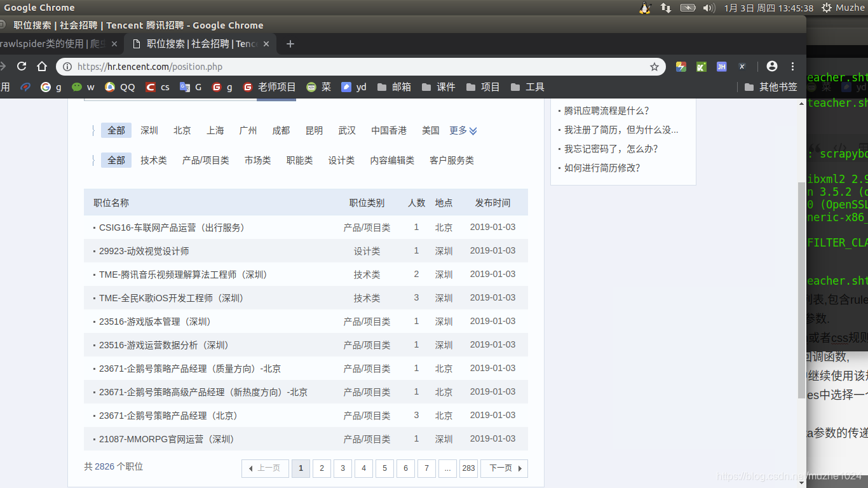Select '全部' in location filter row

tap(116, 130)
